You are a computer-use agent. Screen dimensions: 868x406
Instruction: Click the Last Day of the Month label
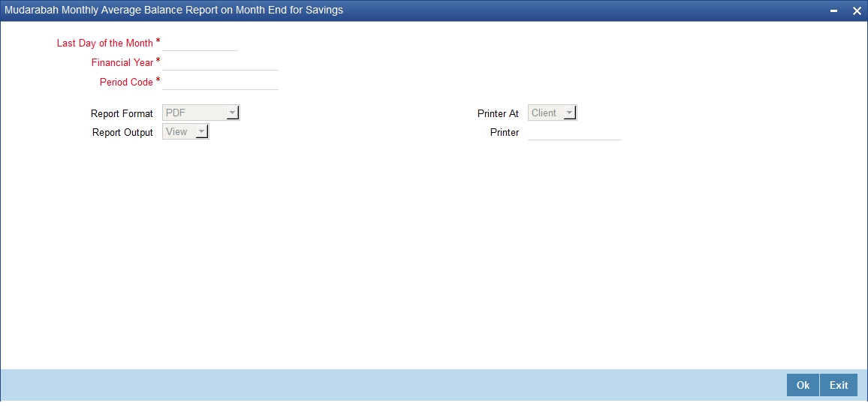click(x=104, y=43)
